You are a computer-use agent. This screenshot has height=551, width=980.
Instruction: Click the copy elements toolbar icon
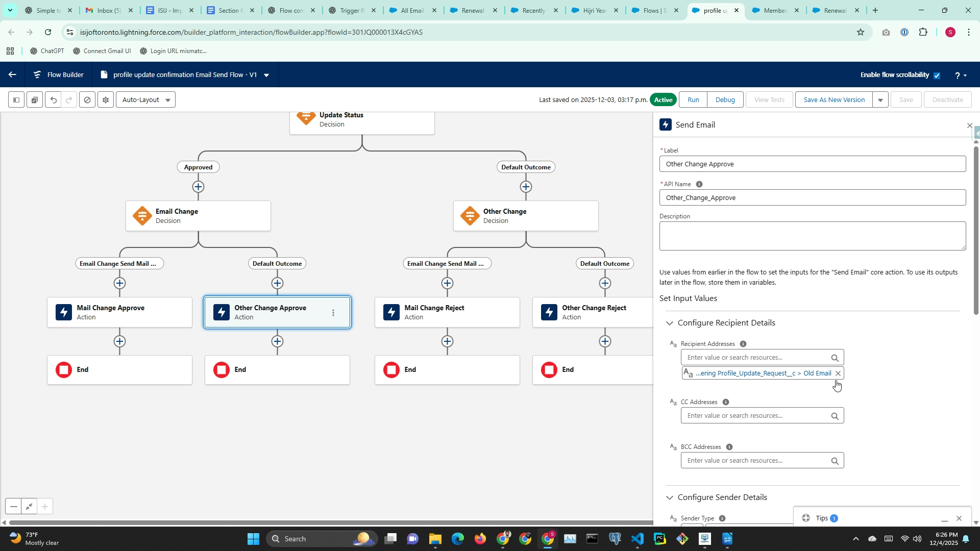tap(35, 100)
